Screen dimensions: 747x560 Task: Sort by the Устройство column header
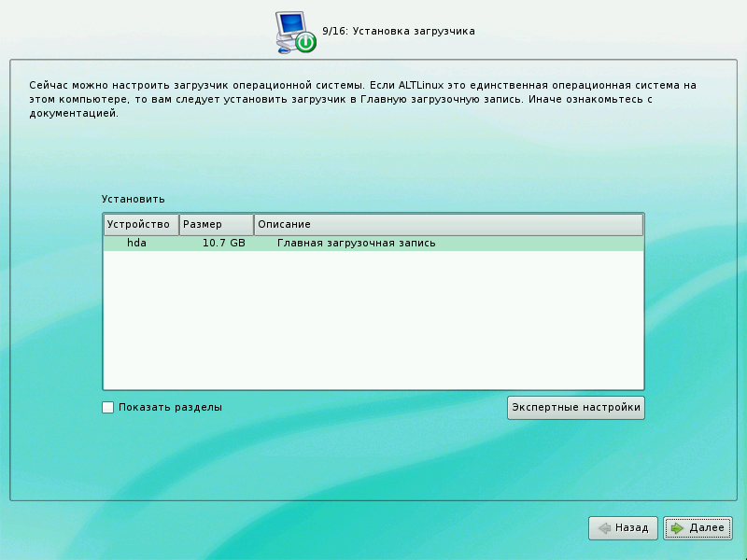[x=139, y=225]
